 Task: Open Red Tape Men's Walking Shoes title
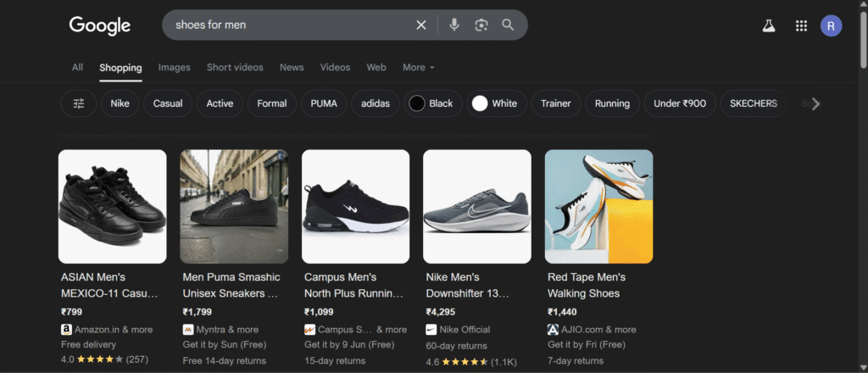(587, 285)
